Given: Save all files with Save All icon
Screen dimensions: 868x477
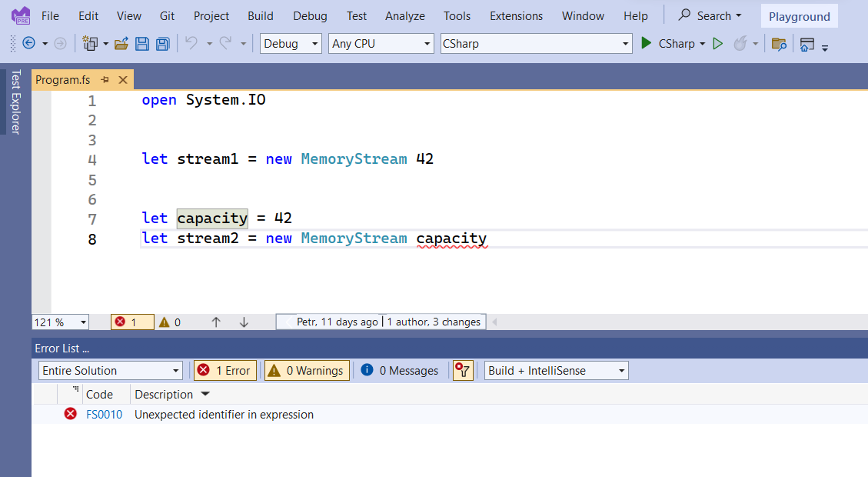Looking at the screenshot, I should pyautogui.click(x=162, y=43).
